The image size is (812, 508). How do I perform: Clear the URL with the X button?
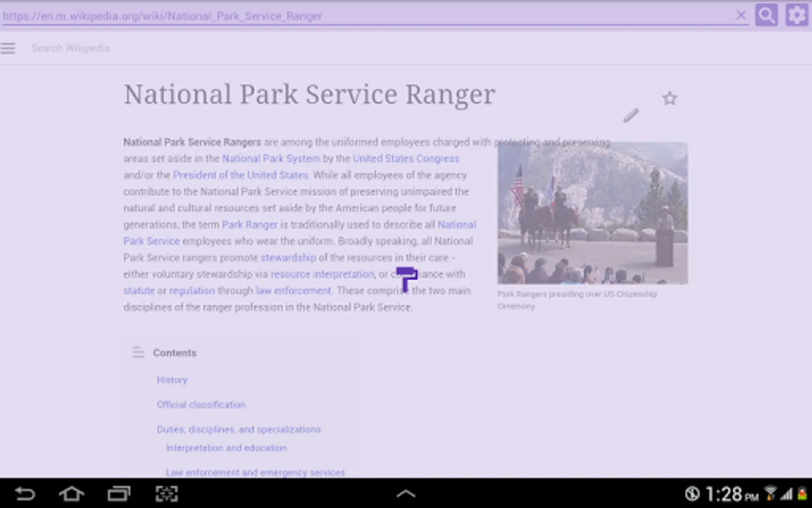point(741,15)
